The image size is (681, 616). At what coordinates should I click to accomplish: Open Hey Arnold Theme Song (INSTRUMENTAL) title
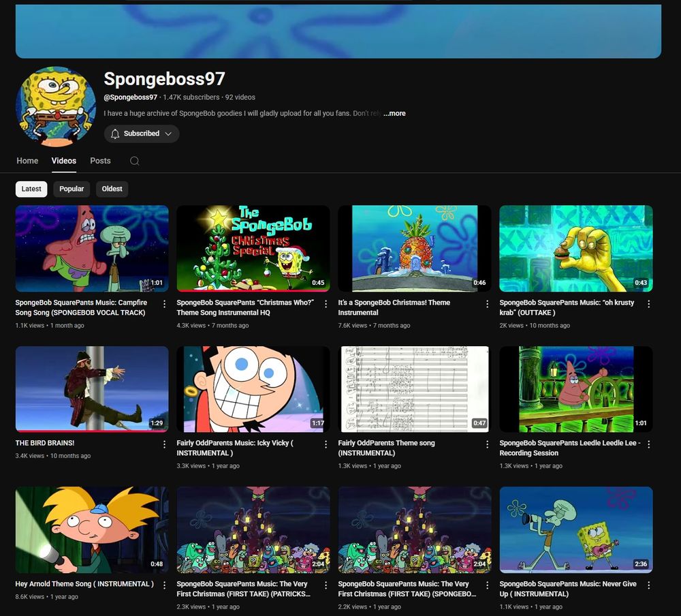[x=84, y=584]
